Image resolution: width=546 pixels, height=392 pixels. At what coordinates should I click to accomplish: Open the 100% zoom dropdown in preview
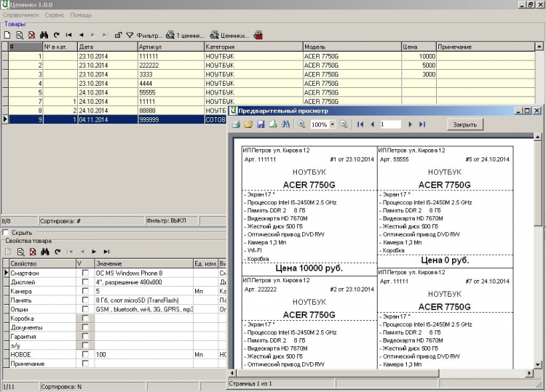click(333, 125)
